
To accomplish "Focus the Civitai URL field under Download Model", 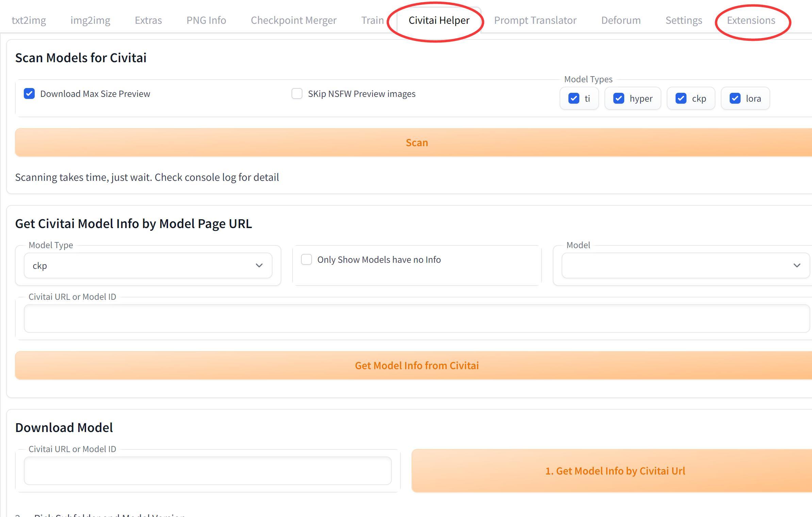I will click(208, 471).
